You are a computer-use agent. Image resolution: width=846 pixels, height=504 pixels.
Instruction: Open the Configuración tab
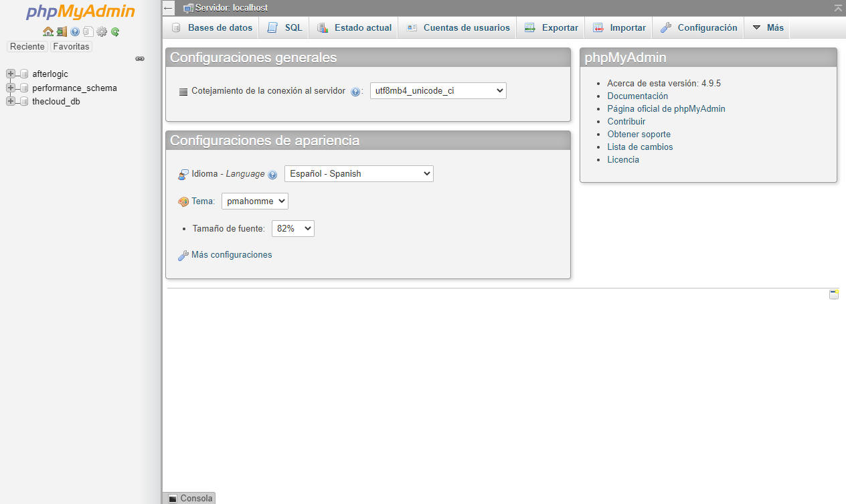698,27
